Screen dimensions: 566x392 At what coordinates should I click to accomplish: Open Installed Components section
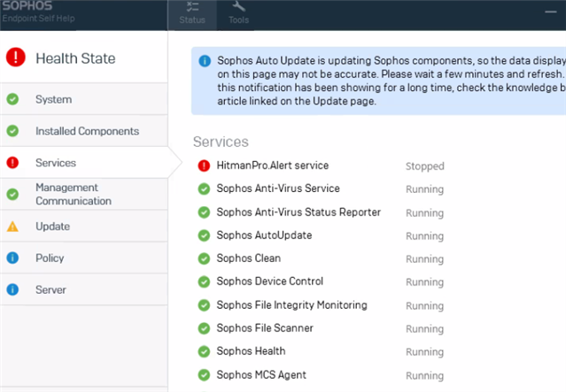84,131
